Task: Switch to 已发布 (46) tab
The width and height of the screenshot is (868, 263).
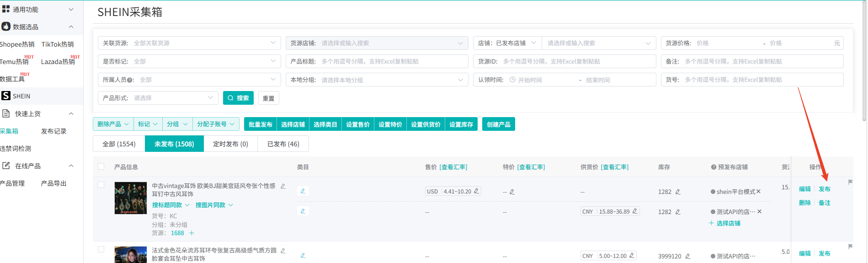Action: (283, 144)
